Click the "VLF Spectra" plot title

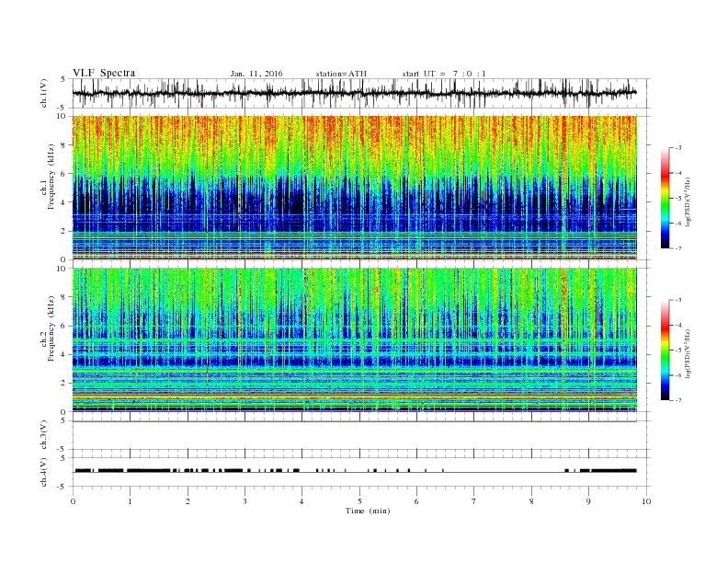104,73
